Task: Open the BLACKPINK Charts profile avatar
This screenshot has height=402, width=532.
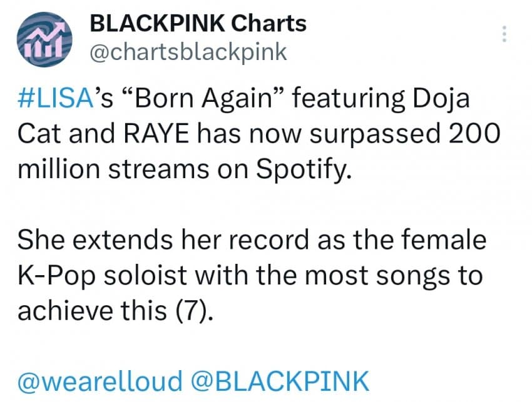Action: [x=44, y=39]
